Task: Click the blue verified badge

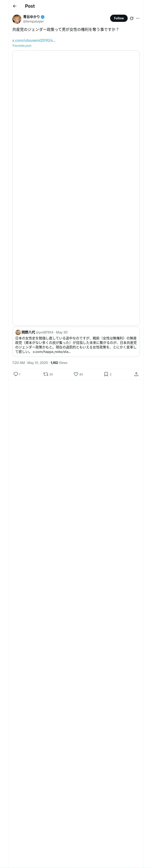Action: (x=43, y=17)
